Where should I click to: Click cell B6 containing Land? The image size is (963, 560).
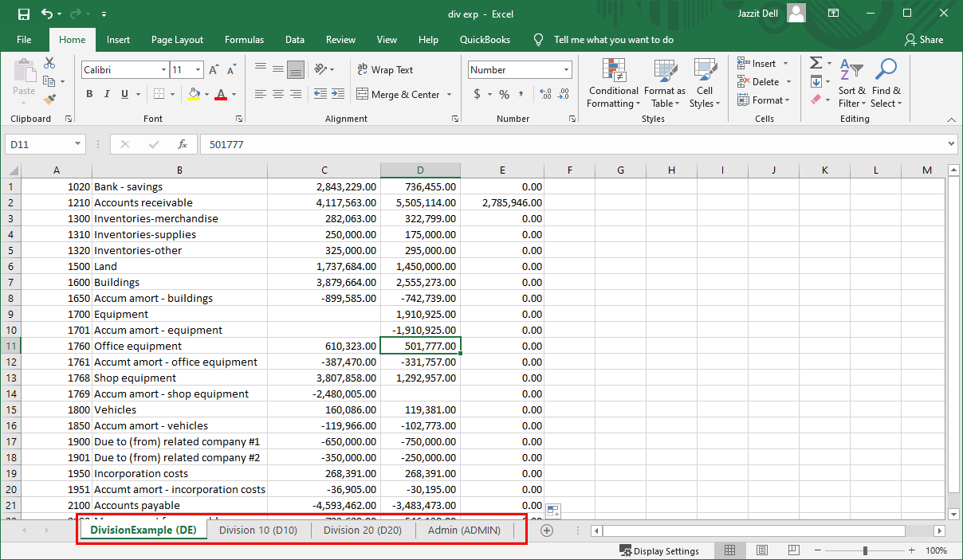coord(179,266)
